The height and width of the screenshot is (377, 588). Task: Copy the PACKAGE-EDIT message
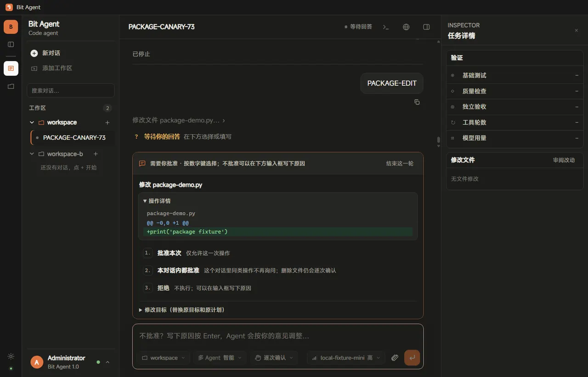pos(417,102)
